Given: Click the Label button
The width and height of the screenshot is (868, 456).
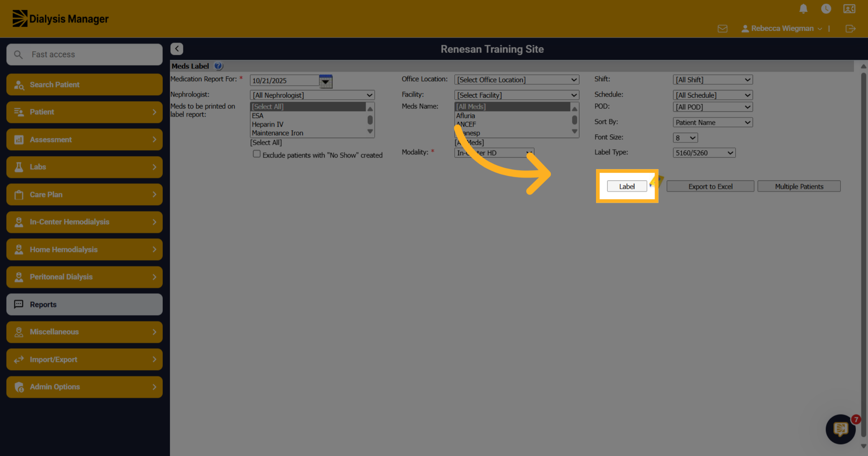Looking at the screenshot, I should tap(627, 186).
